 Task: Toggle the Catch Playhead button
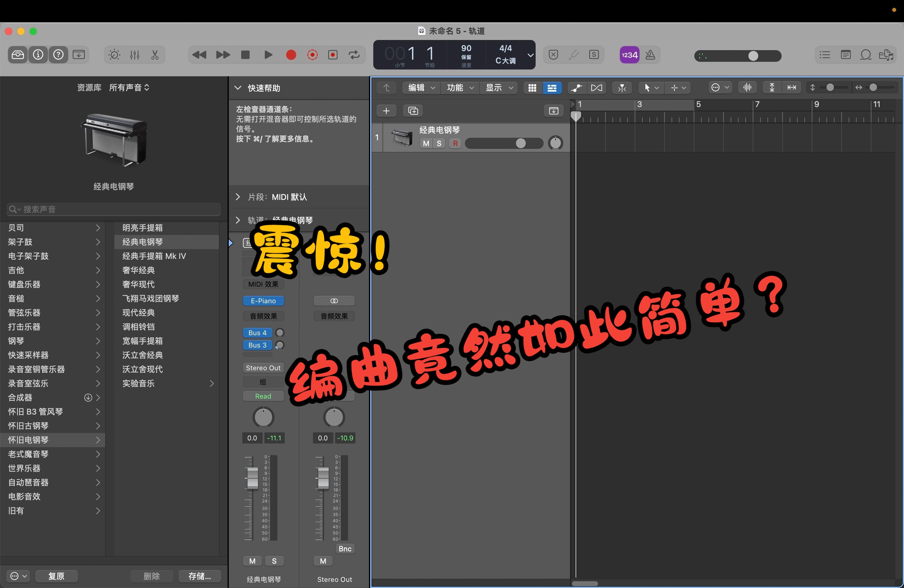click(622, 88)
